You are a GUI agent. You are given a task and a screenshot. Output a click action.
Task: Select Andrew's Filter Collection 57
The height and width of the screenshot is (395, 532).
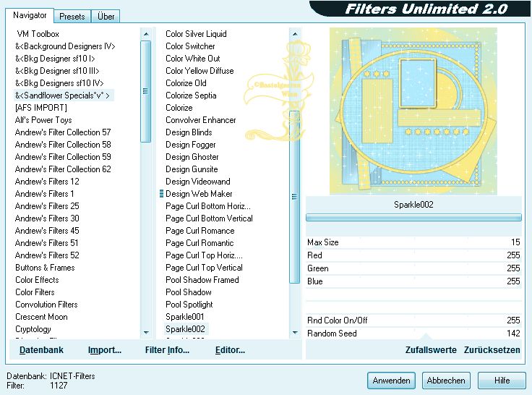click(63, 132)
